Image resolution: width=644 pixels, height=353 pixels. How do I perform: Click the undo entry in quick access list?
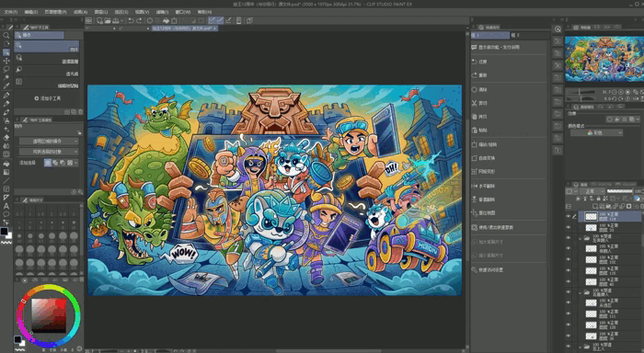[x=510, y=62]
